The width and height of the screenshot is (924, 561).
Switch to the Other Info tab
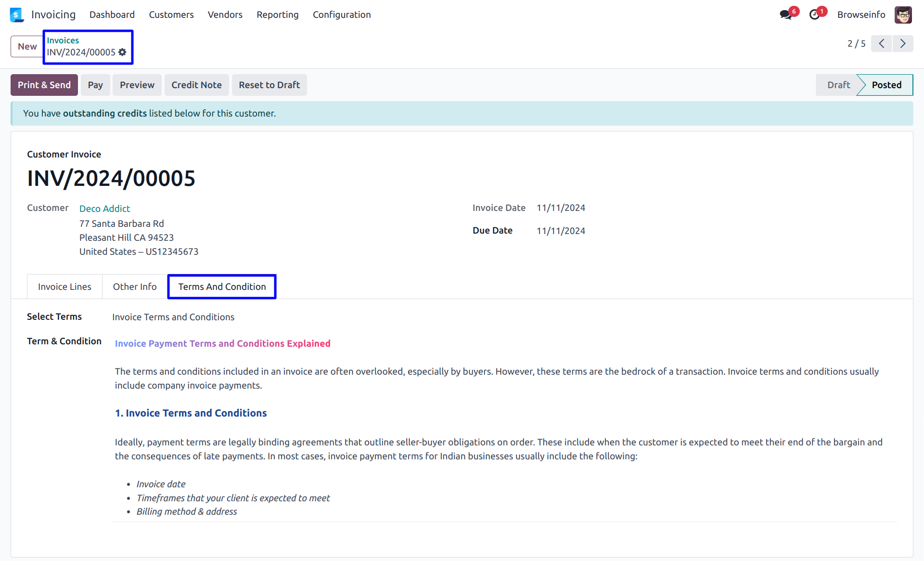pos(135,287)
